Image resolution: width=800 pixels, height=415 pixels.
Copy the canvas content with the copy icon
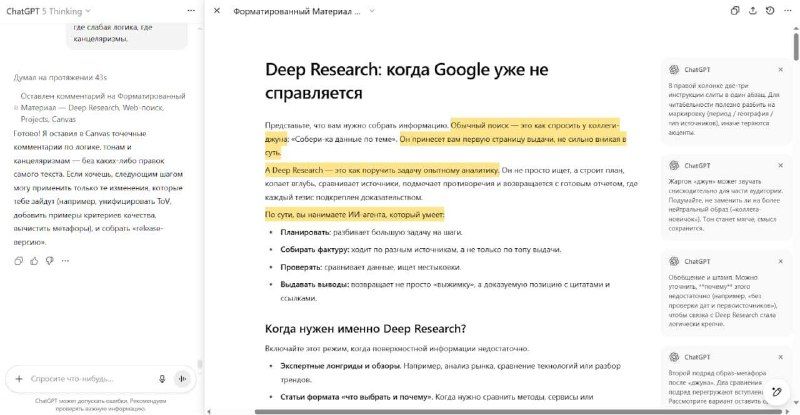point(735,11)
